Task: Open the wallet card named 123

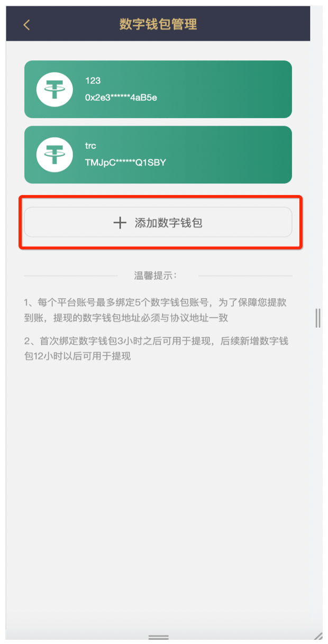Action: click(158, 89)
